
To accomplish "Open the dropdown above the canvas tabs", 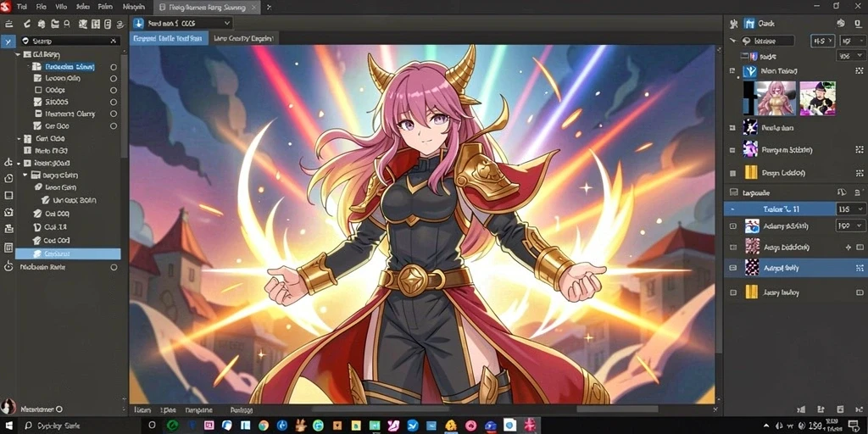I will coord(181,23).
